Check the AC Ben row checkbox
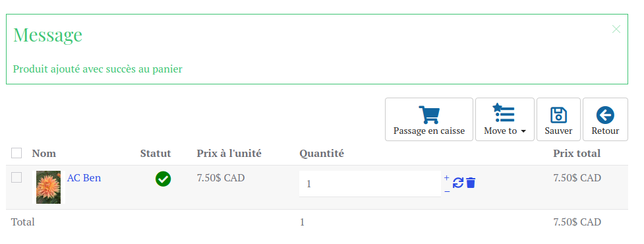This screenshot has height=244, width=644. coord(16,177)
